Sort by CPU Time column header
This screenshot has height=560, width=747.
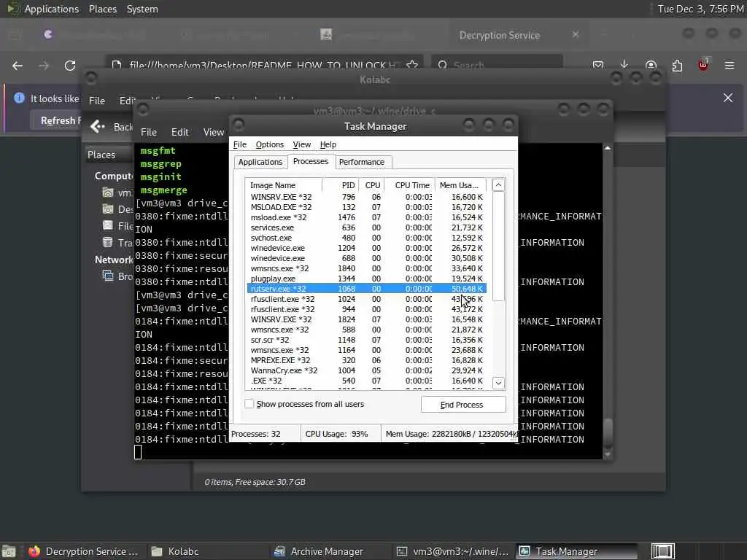pos(410,185)
